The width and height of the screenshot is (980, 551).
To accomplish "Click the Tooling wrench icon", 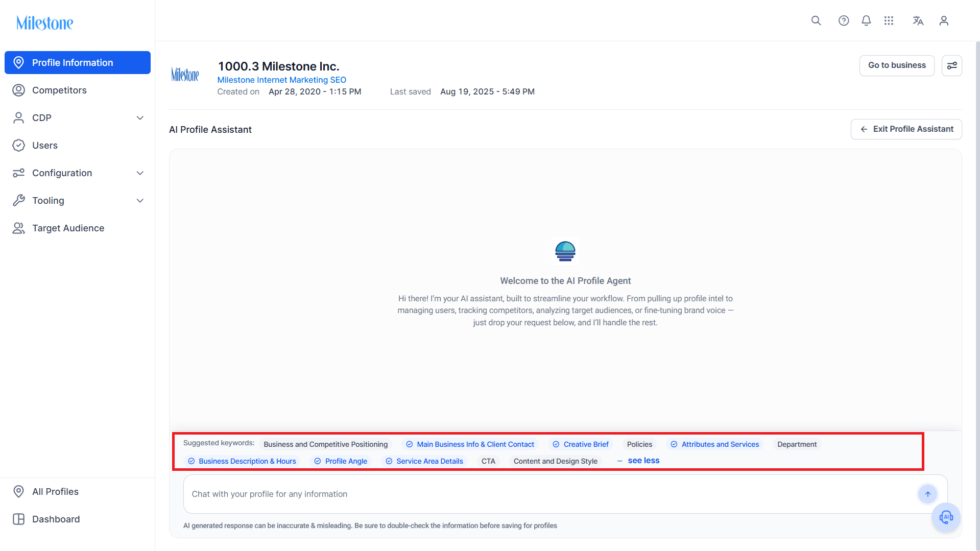I will [18, 200].
